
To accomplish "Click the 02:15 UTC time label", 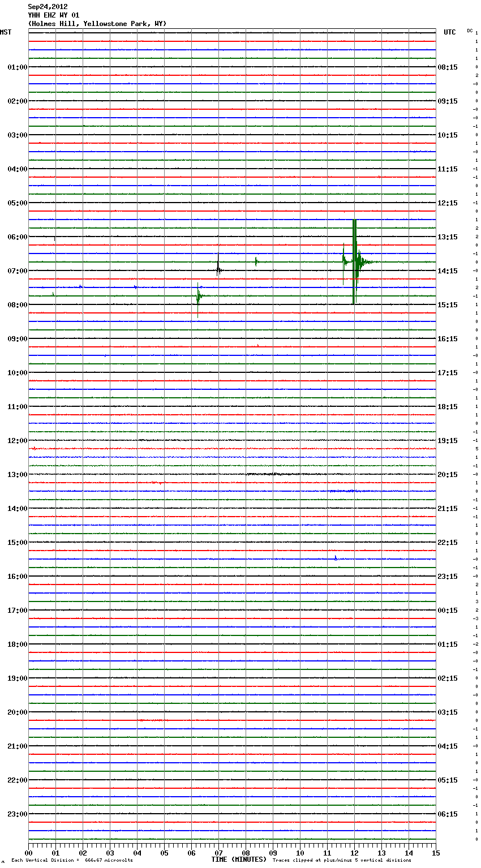I will click(x=448, y=678).
